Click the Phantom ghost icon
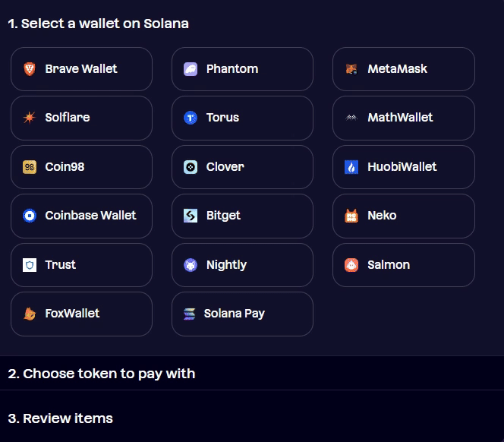This screenshot has height=442, width=504. coord(191,69)
